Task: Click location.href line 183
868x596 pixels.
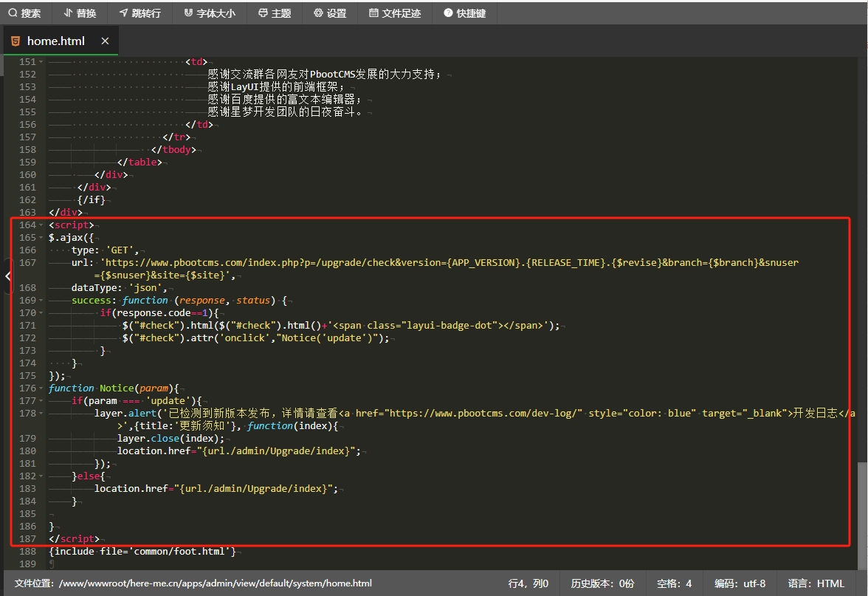Action: coord(216,489)
